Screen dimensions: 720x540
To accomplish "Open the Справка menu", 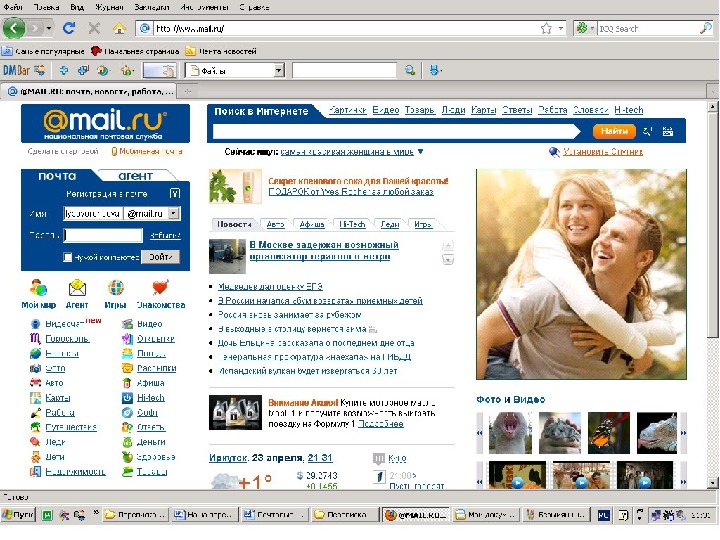I will [254, 7].
